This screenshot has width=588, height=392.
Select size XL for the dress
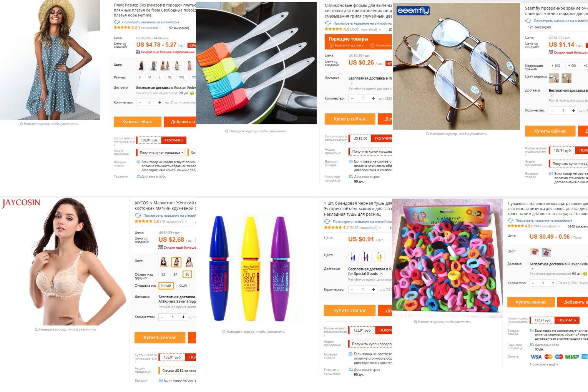169,77
